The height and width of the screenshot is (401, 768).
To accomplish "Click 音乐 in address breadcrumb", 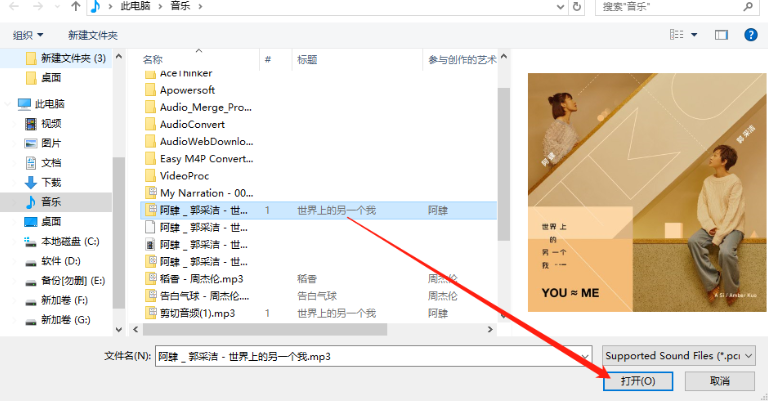I will coord(180,6).
